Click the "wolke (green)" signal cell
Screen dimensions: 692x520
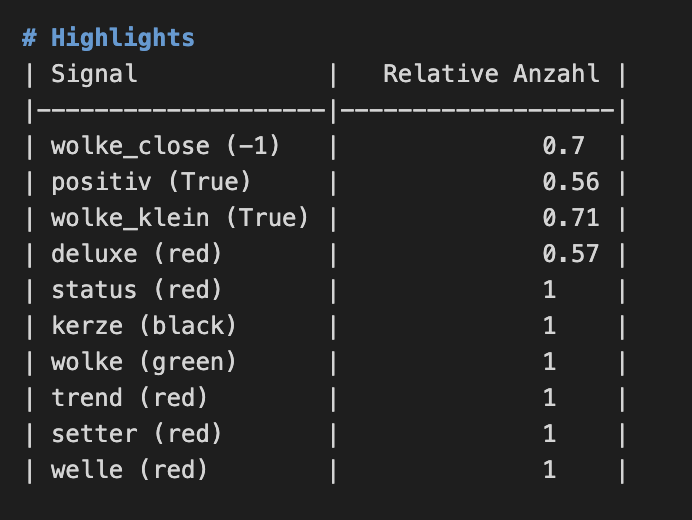tap(144, 362)
